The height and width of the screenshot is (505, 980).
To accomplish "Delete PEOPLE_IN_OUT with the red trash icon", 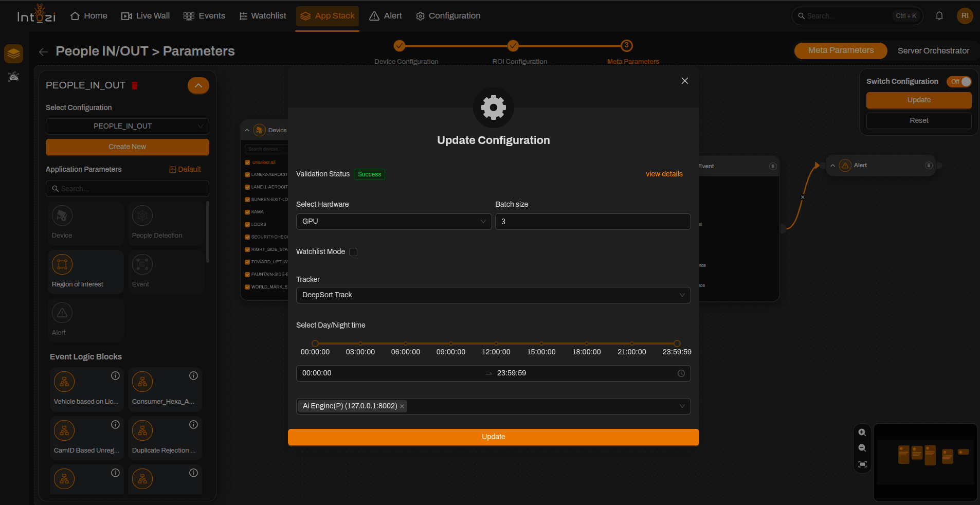I will [x=135, y=86].
